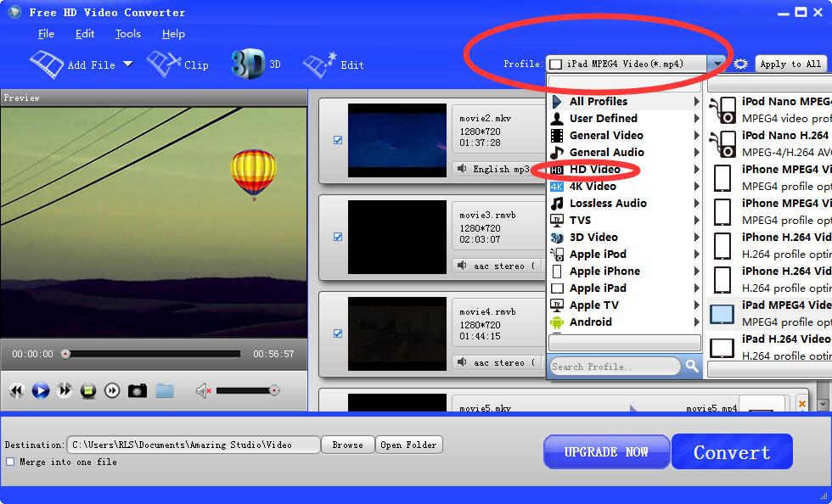Open profile settings gear icon
This screenshot has width=832, height=504.
[740, 64]
